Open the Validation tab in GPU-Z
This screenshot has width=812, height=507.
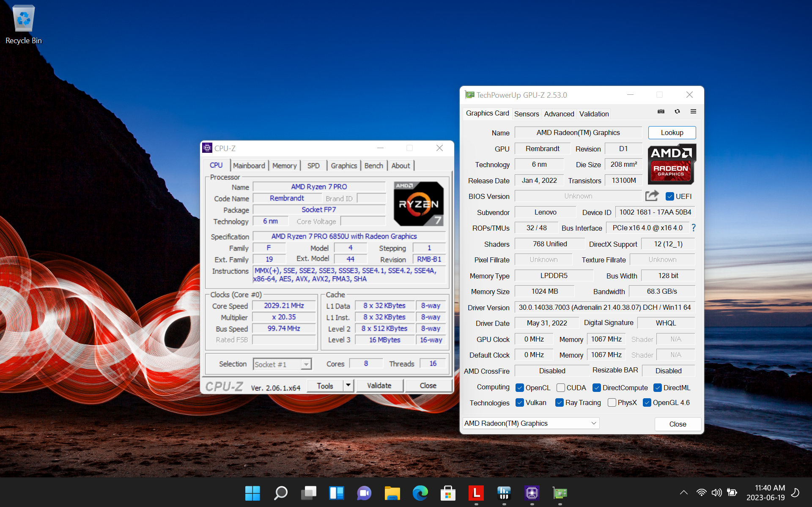click(594, 114)
